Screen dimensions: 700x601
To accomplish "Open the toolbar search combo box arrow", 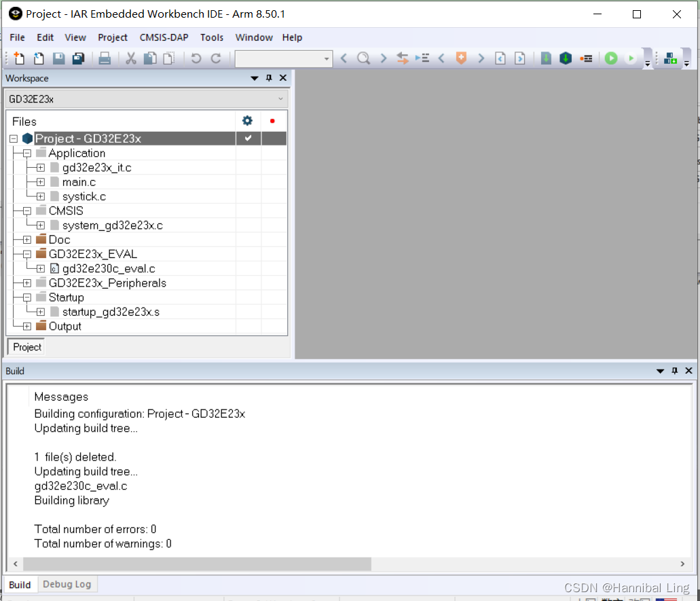I will coord(327,58).
